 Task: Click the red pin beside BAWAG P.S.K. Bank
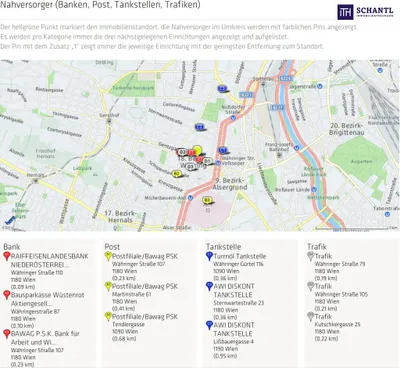pyautogui.click(x=7, y=334)
